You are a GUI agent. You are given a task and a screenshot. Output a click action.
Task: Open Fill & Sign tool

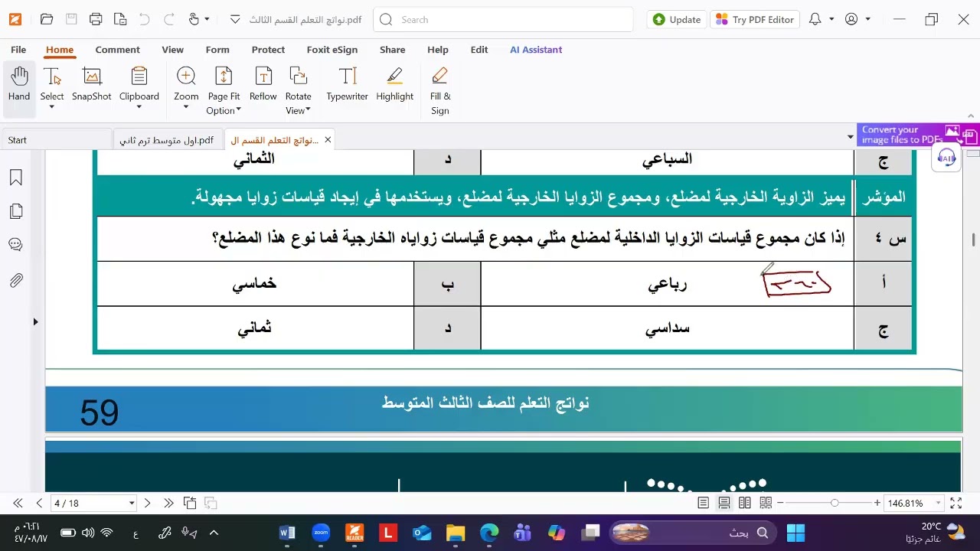[439, 90]
